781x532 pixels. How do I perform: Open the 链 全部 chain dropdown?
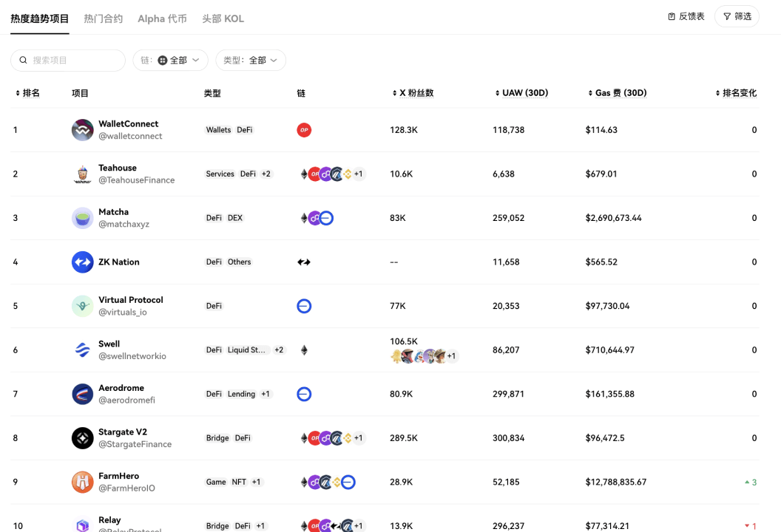tap(170, 60)
